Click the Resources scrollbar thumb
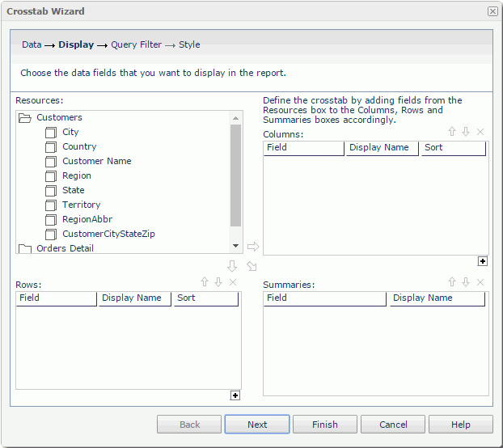 (236, 175)
